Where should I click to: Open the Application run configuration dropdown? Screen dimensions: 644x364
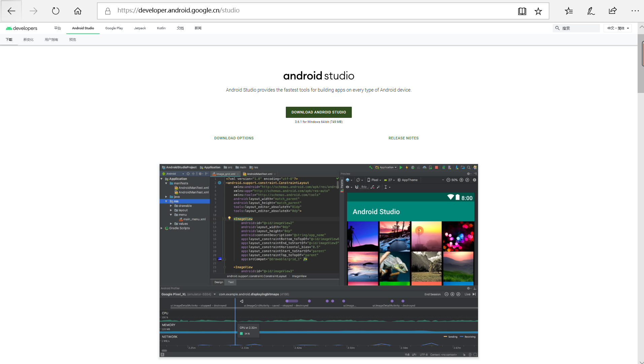click(386, 167)
